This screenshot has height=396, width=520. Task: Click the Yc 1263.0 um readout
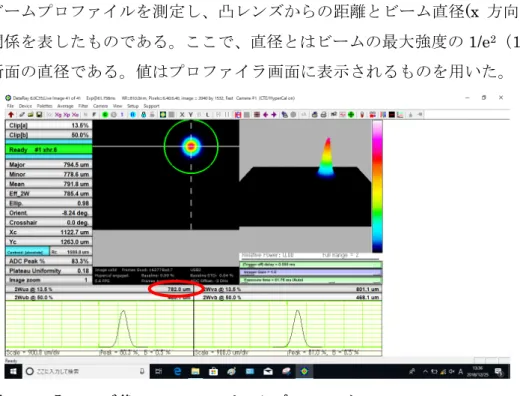point(49,242)
